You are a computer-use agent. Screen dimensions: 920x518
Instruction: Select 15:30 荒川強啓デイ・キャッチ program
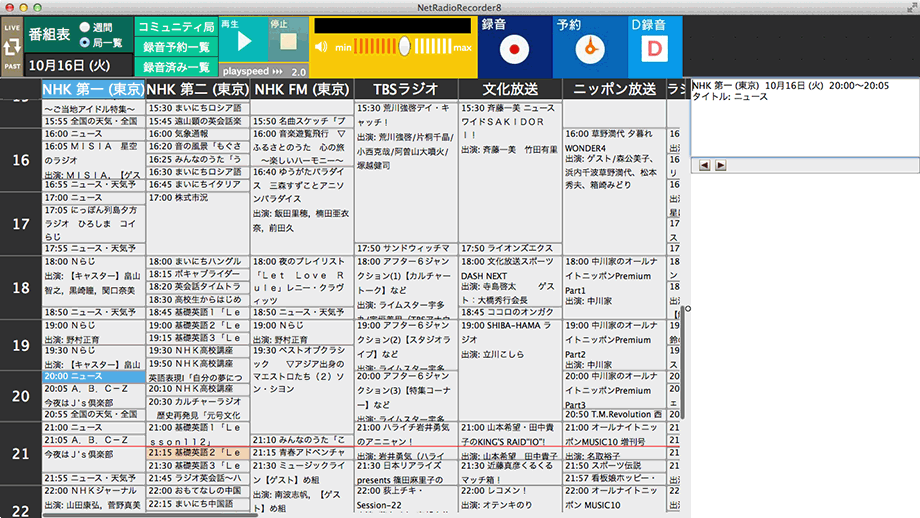click(x=406, y=172)
